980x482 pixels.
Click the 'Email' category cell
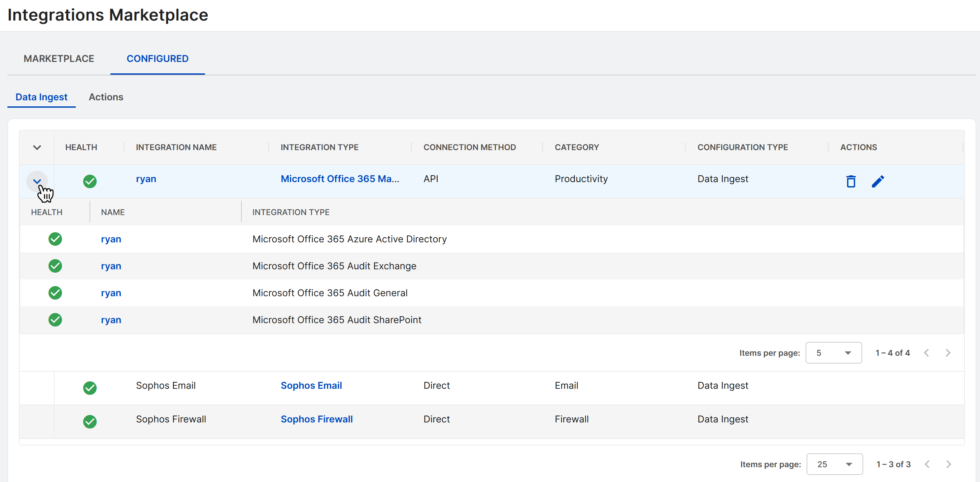click(567, 385)
